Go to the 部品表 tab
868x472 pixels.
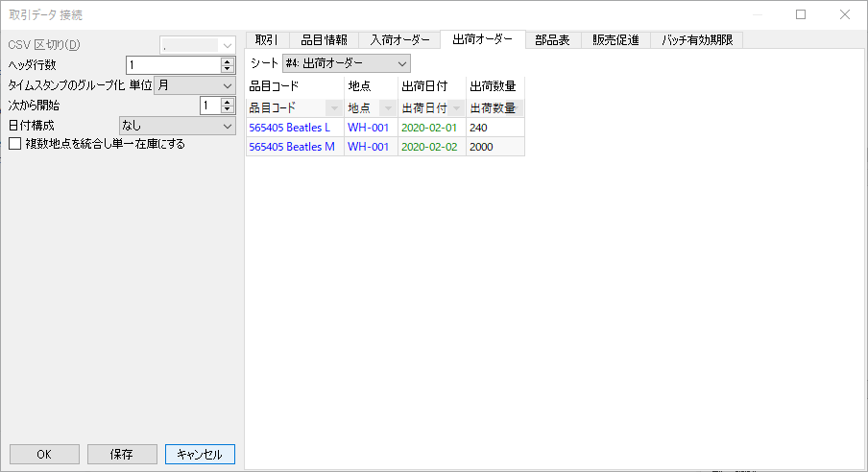click(552, 40)
